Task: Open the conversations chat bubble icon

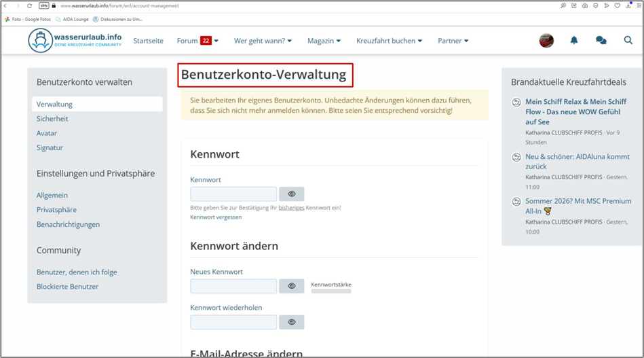Action: [x=601, y=41]
